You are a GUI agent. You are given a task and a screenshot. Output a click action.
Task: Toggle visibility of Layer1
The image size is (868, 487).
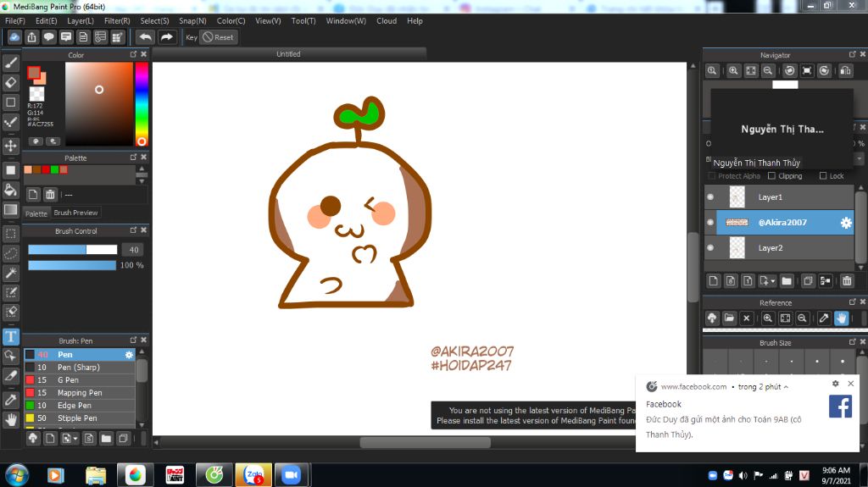click(710, 197)
